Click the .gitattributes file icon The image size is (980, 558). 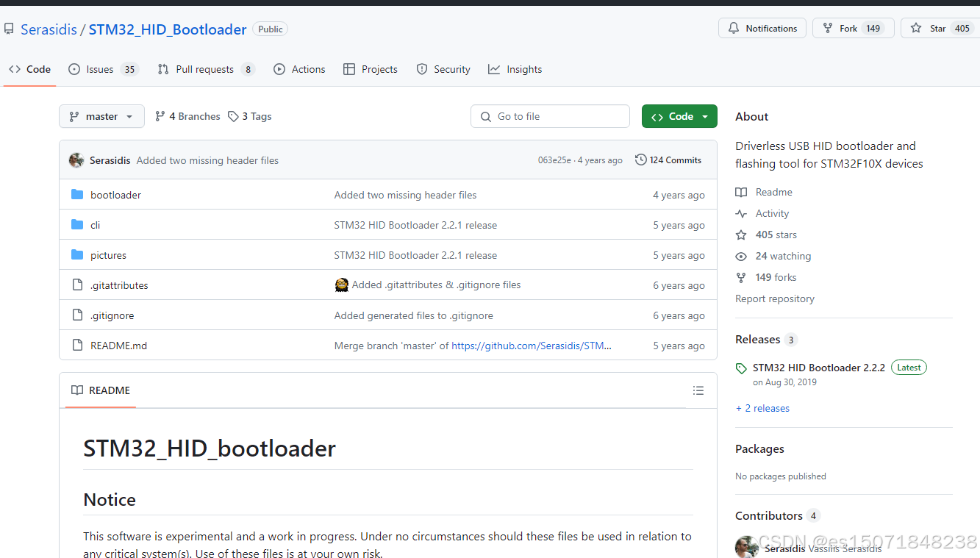pyautogui.click(x=77, y=285)
